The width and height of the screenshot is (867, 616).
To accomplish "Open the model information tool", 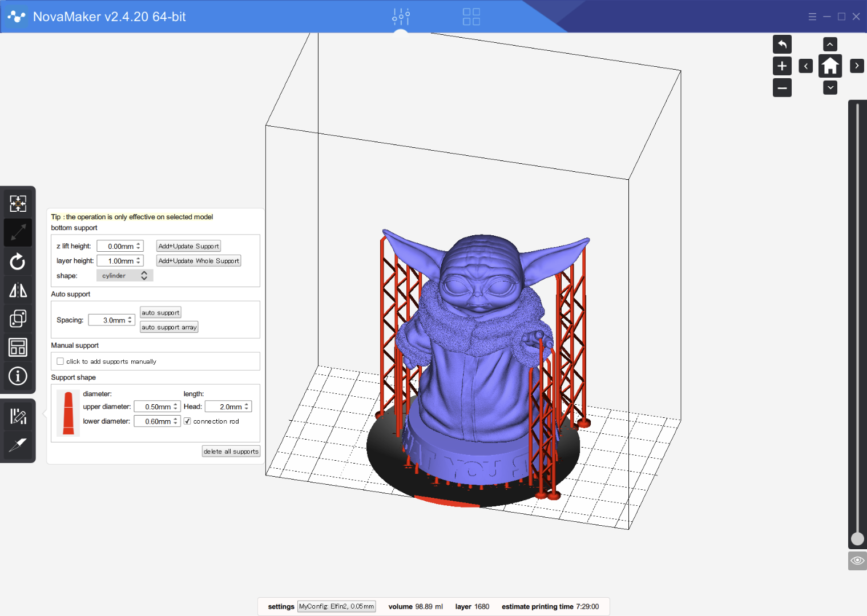I will [x=18, y=376].
